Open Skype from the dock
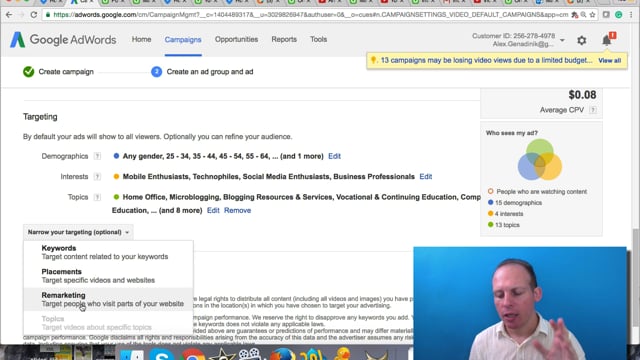This screenshot has width=640, height=360. (162, 353)
